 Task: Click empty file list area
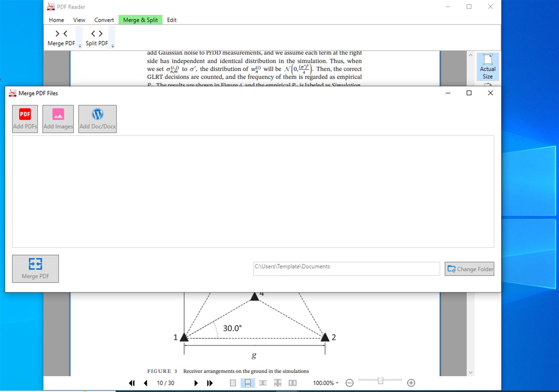click(253, 192)
